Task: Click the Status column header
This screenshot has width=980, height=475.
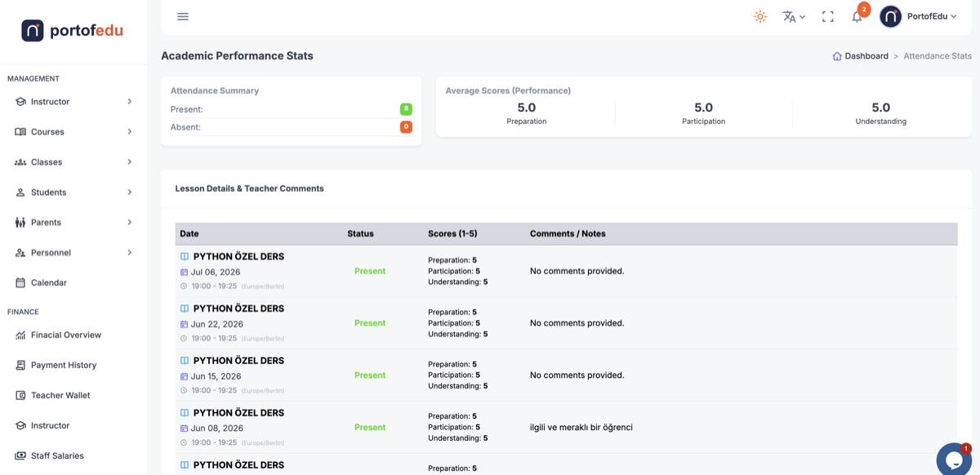Action: tap(360, 233)
